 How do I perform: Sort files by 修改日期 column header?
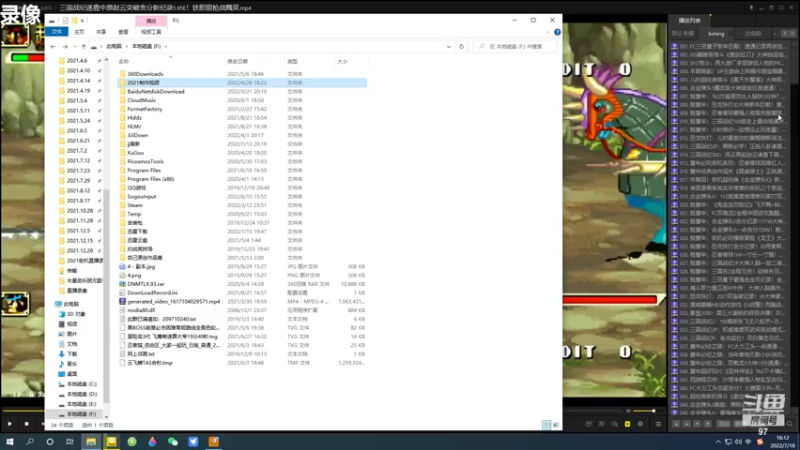(x=237, y=61)
